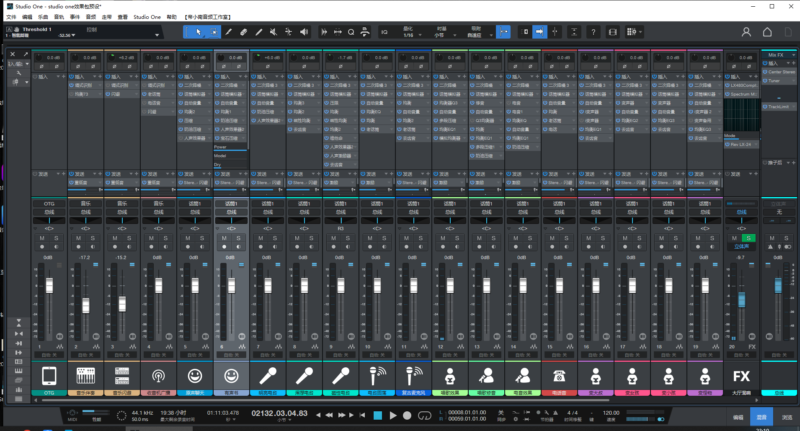This screenshot has height=431, width=800.
Task: Click the Play button in transport
Action: click(393, 416)
